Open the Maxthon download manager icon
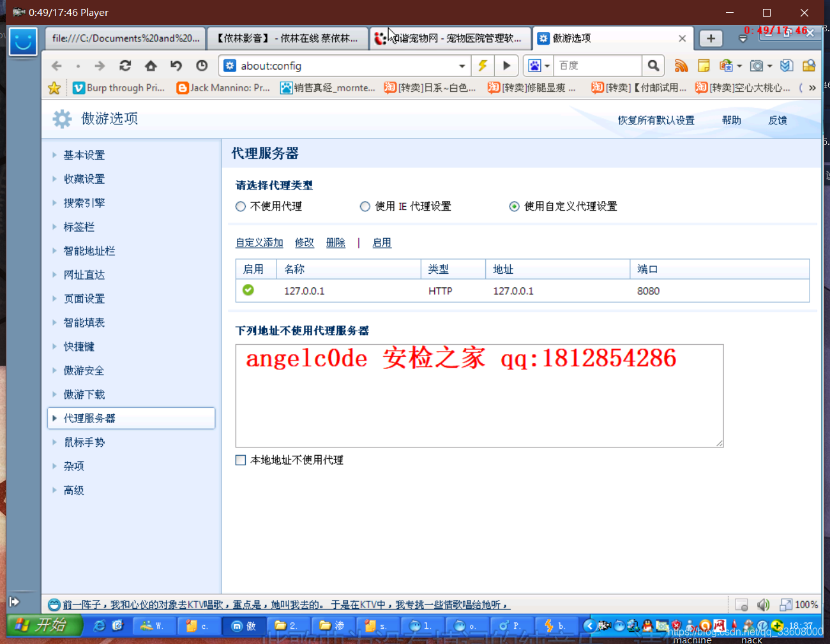Viewport: 830px width, 644px height. point(786,65)
